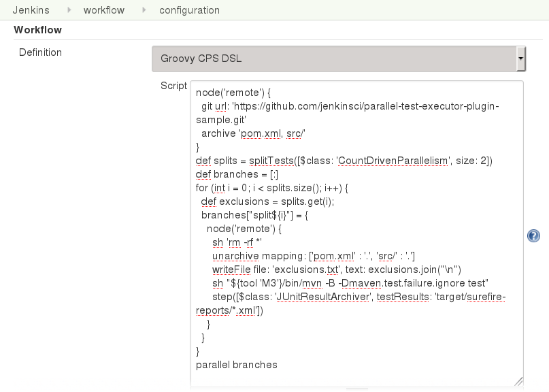
Task: Open the workflow breadcrumb link
Action: (103, 10)
